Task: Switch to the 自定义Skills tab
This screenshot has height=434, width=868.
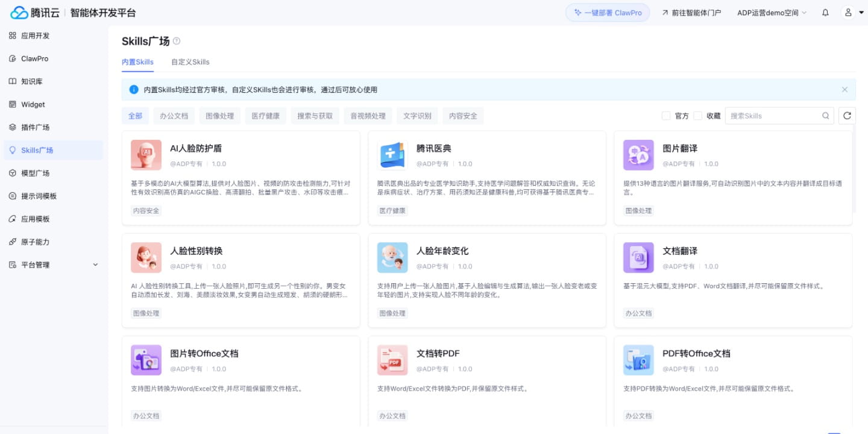Action: [190, 62]
